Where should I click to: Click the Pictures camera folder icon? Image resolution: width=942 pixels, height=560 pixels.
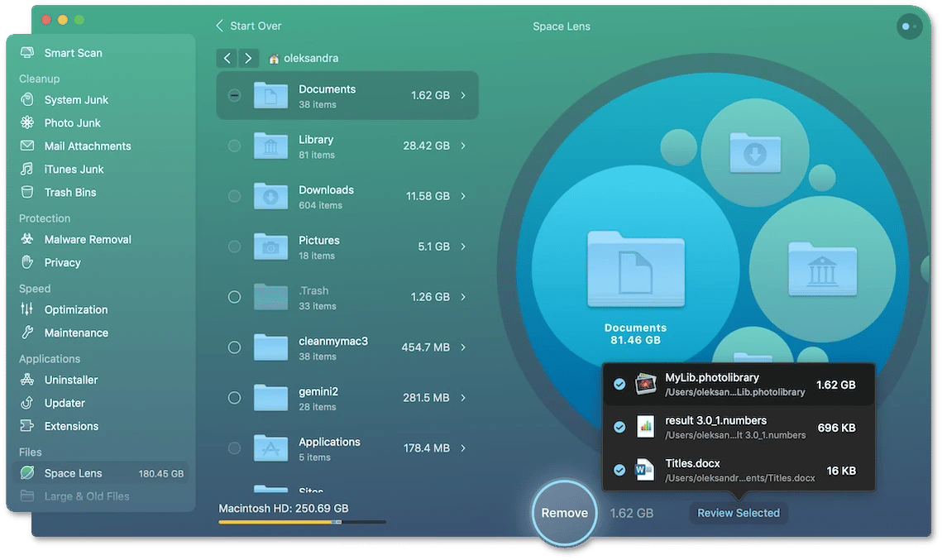pos(271,246)
